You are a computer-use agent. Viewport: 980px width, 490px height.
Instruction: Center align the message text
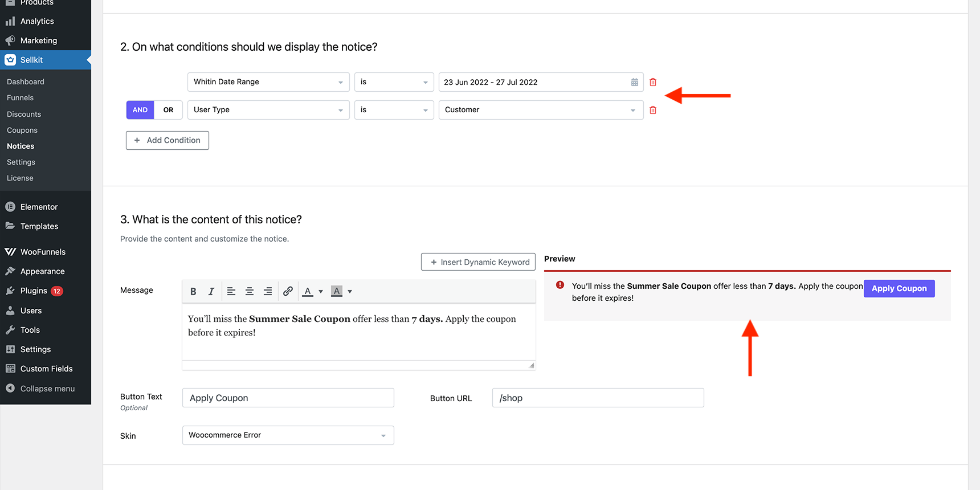coord(250,291)
